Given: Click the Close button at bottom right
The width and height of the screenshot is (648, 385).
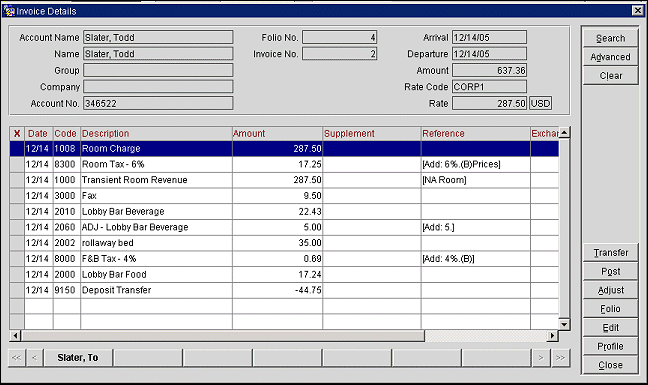Looking at the screenshot, I should (x=610, y=365).
